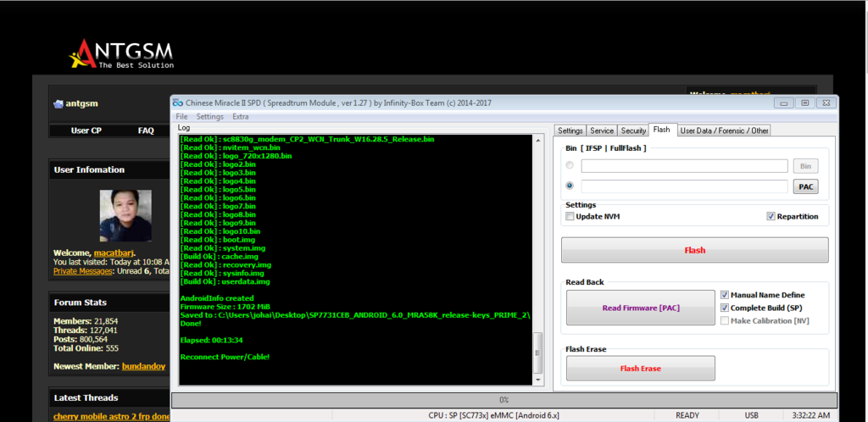Click the antgsm breadcrumb text
Viewport: 868px width, 422px height.
click(x=81, y=103)
